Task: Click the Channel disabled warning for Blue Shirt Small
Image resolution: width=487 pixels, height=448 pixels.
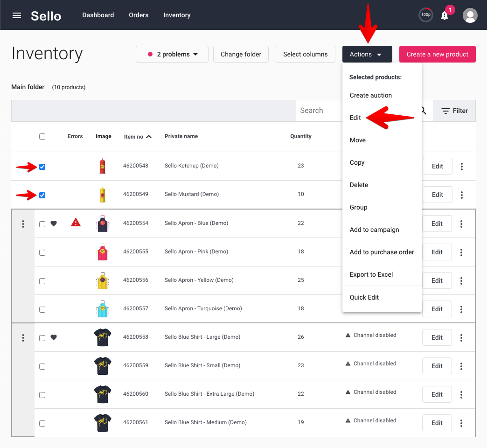Action: (371, 364)
